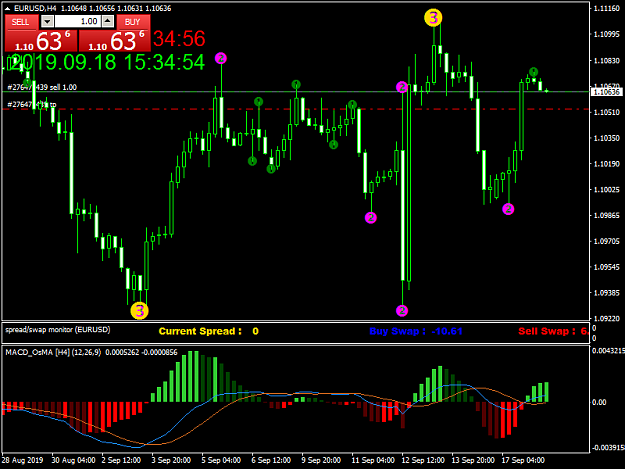
Task: Click the red candle countdown timer 34:56
Action: point(179,39)
